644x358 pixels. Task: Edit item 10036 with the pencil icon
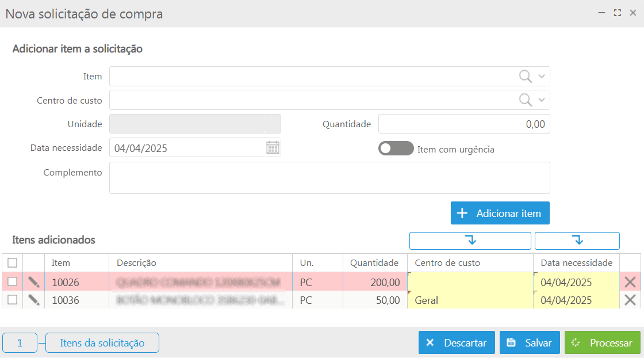point(33,300)
